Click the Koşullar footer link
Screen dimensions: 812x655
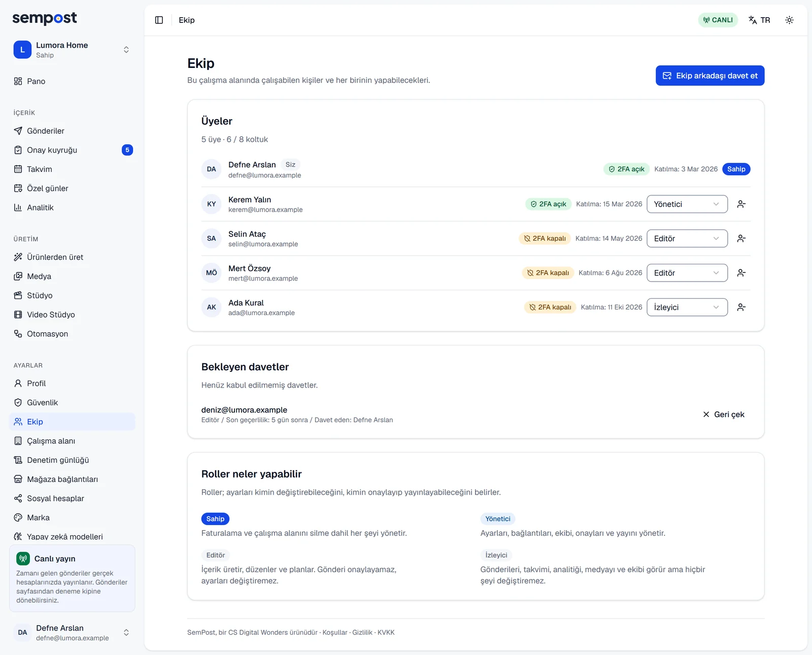point(335,633)
